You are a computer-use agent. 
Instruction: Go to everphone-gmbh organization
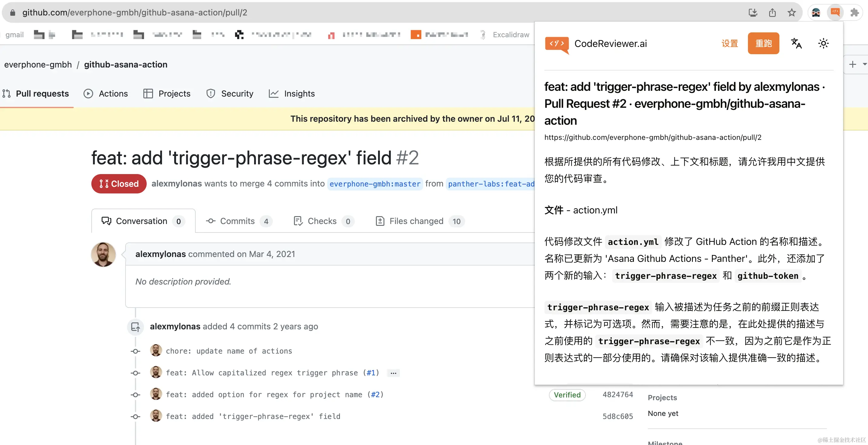point(38,64)
